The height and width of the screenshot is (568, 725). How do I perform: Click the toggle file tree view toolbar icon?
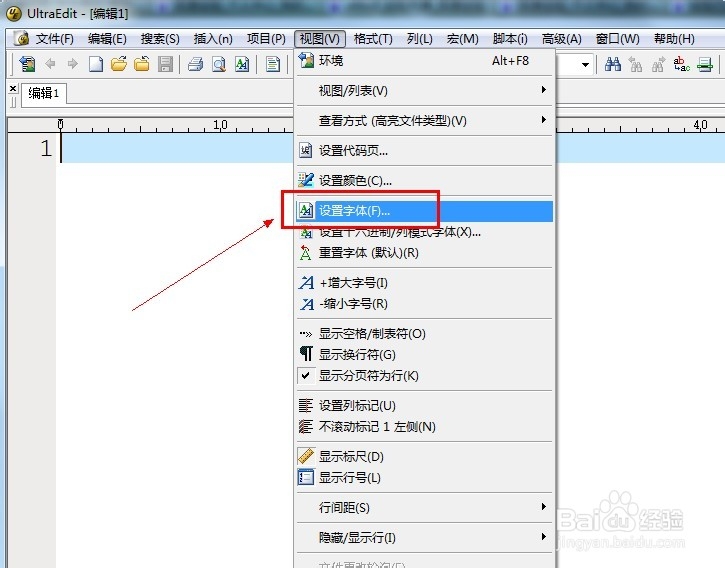point(27,64)
